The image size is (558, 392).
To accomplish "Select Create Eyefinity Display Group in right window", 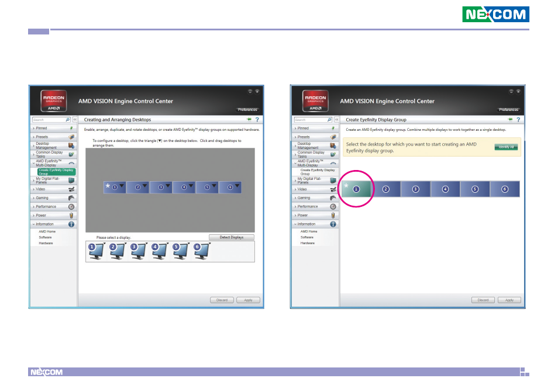I will click(318, 172).
